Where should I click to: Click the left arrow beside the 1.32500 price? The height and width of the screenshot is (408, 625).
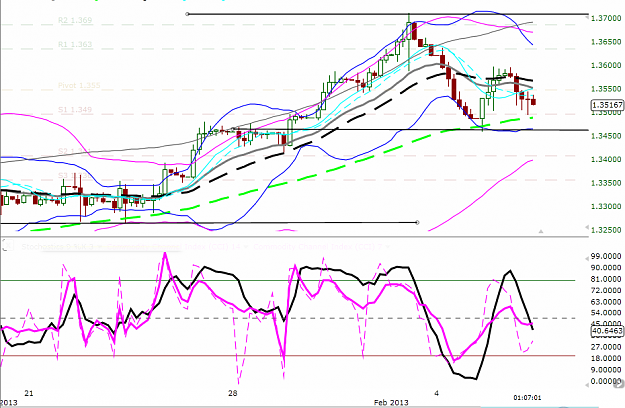[x=587, y=227]
